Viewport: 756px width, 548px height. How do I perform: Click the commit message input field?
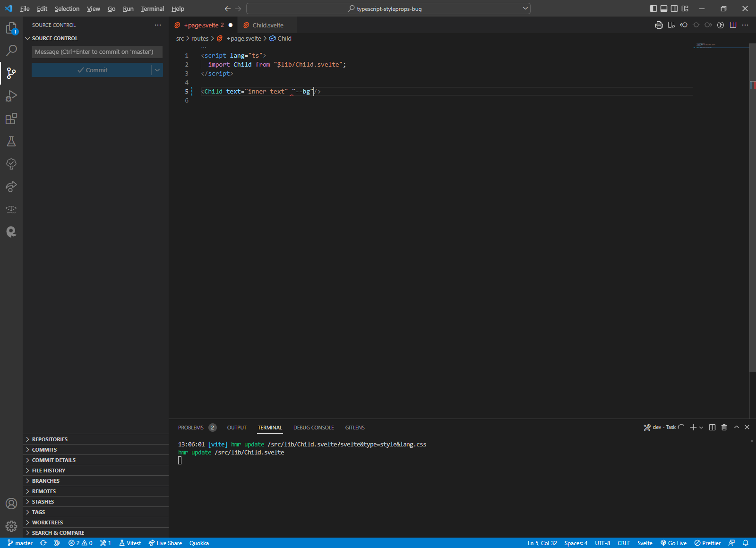97,51
